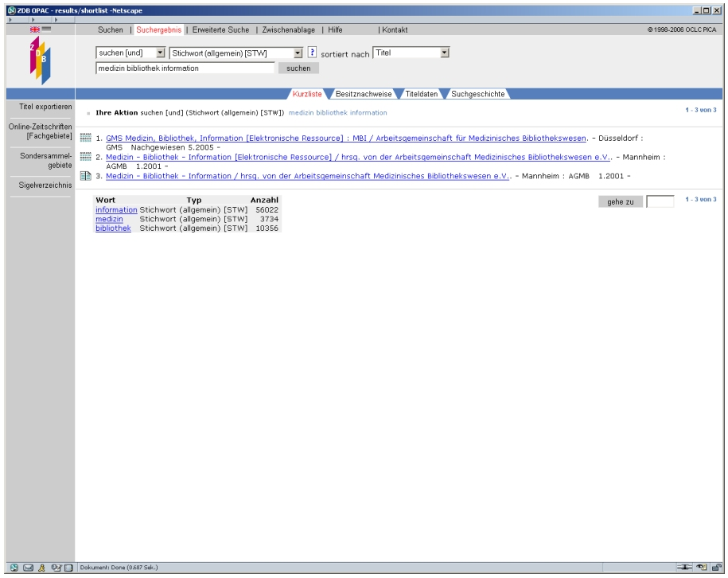Click the question mark help icon
Image resolution: width=728 pixels, height=578 pixels.
coord(312,53)
